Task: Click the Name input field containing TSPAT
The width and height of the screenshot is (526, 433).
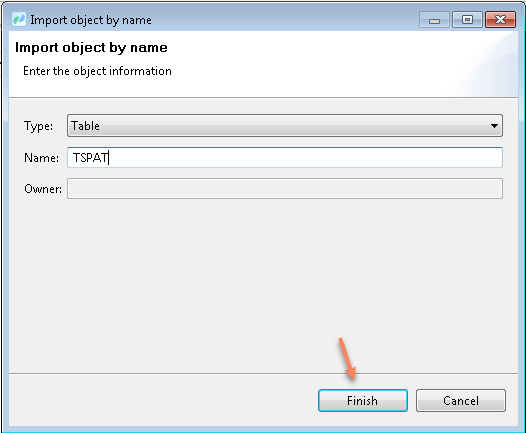Action: pyautogui.click(x=285, y=157)
